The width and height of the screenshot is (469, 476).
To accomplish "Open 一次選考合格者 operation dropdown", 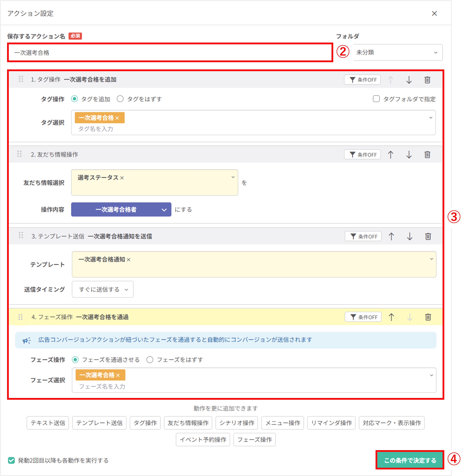I will pyautogui.click(x=121, y=210).
